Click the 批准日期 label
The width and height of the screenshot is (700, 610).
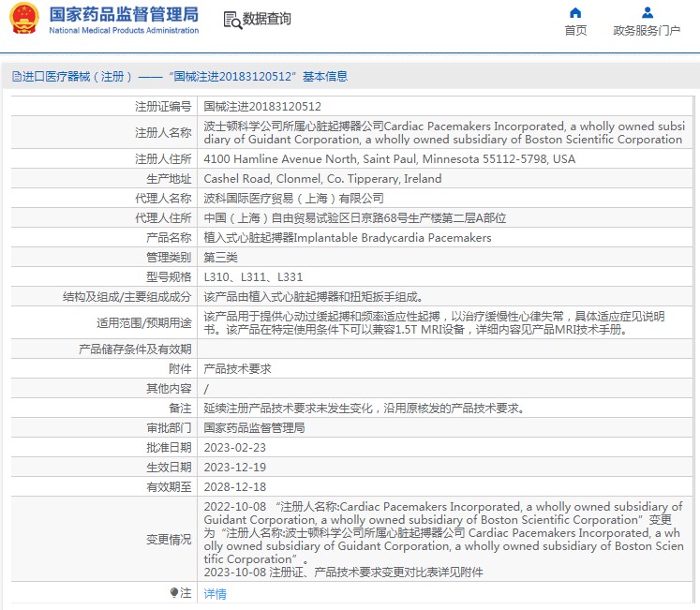click(x=169, y=448)
